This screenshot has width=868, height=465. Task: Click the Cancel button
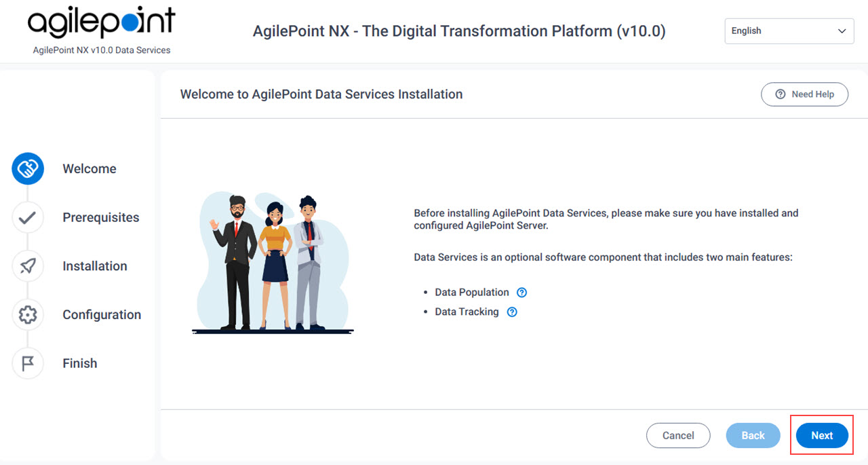click(678, 436)
